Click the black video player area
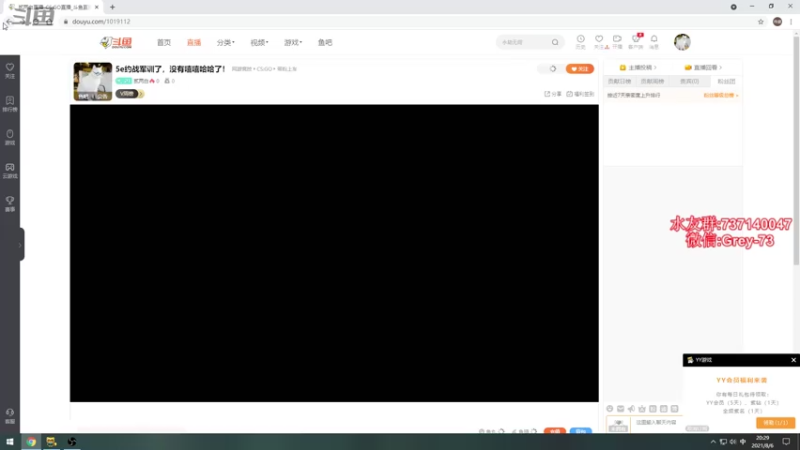The width and height of the screenshot is (800, 450). (x=334, y=253)
